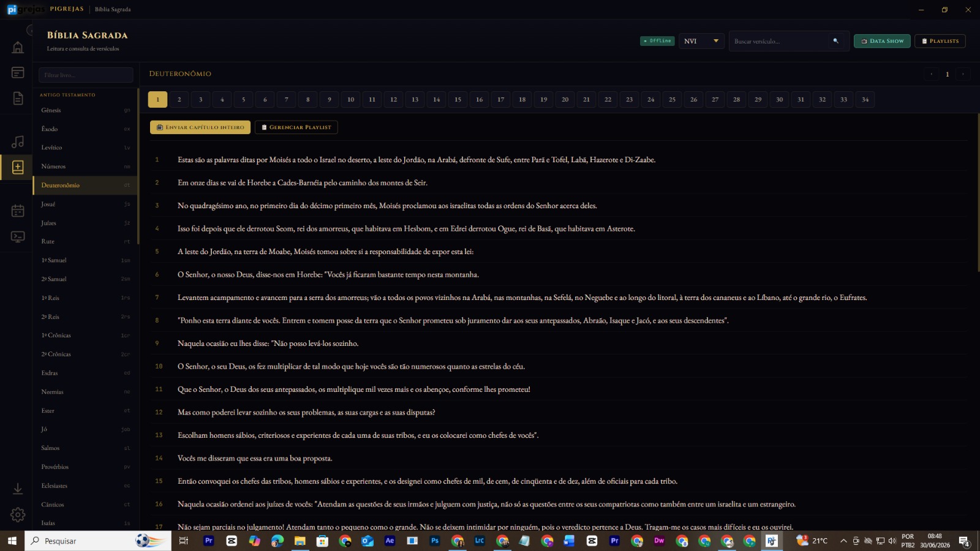Select chapter 5 tab
980x551 pixels.
point(244,99)
